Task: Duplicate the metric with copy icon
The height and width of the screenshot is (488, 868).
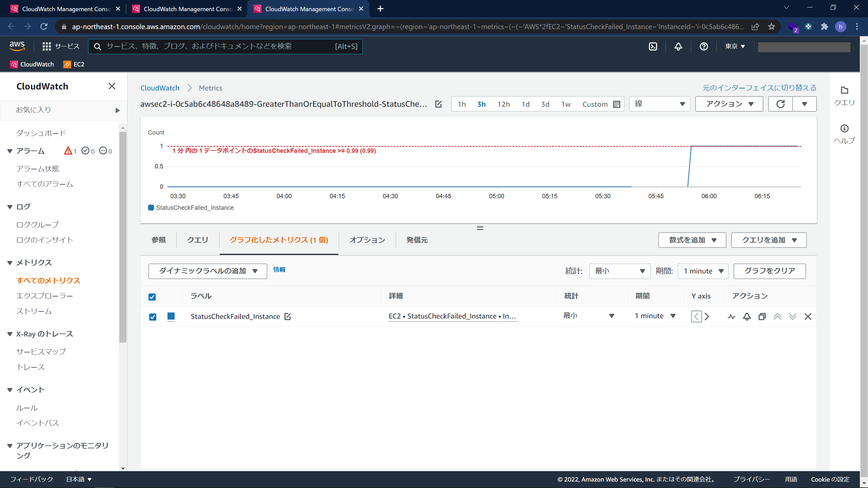Action: coord(762,317)
